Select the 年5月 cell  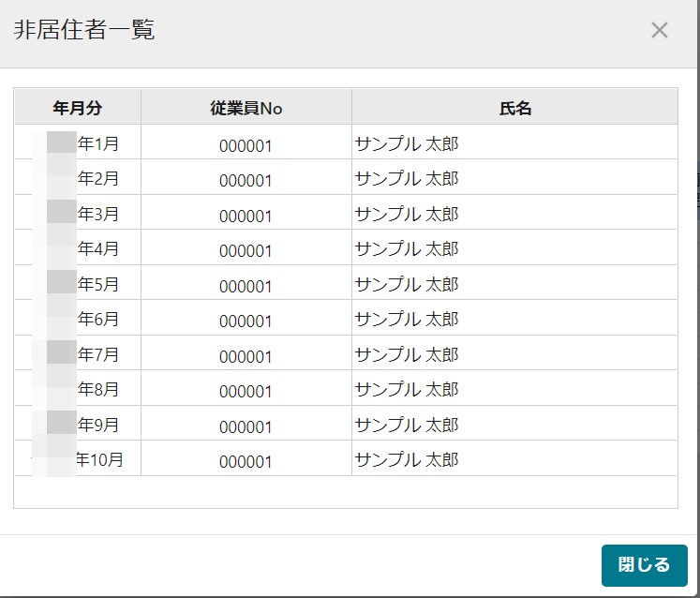[x=78, y=283]
